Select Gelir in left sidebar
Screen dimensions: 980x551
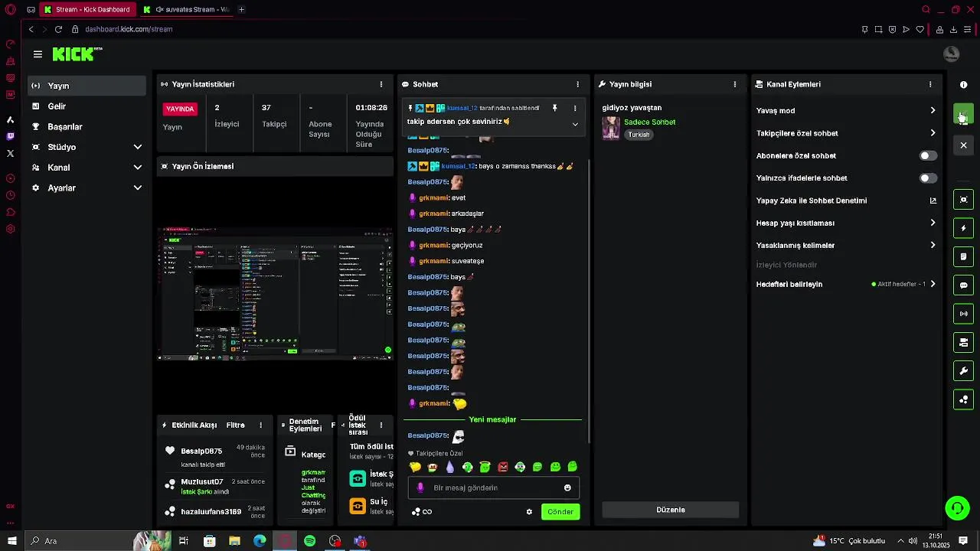point(87,106)
